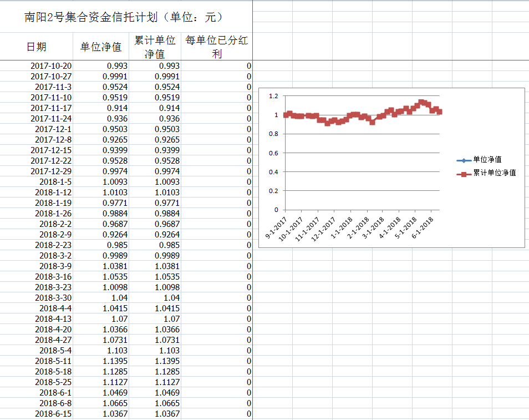
Task: Select the date cell 2017-10-20
Action: [x=50, y=66]
